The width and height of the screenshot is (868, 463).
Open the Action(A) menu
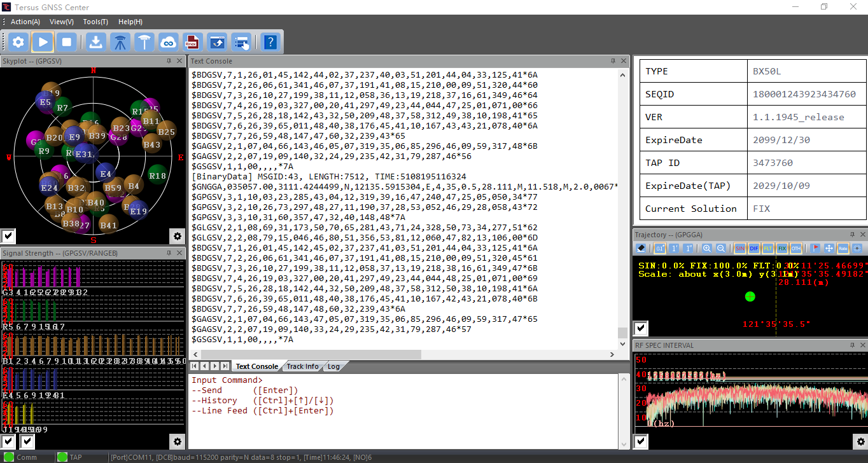(x=25, y=22)
